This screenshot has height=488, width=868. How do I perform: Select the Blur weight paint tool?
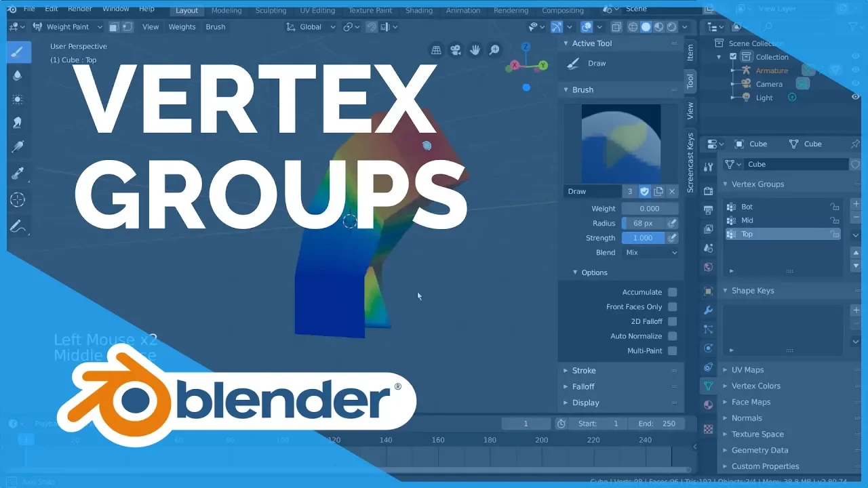point(18,75)
